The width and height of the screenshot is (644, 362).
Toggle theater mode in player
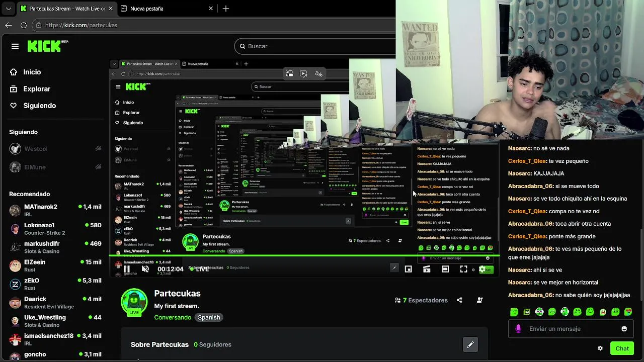[x=445, y=269]
